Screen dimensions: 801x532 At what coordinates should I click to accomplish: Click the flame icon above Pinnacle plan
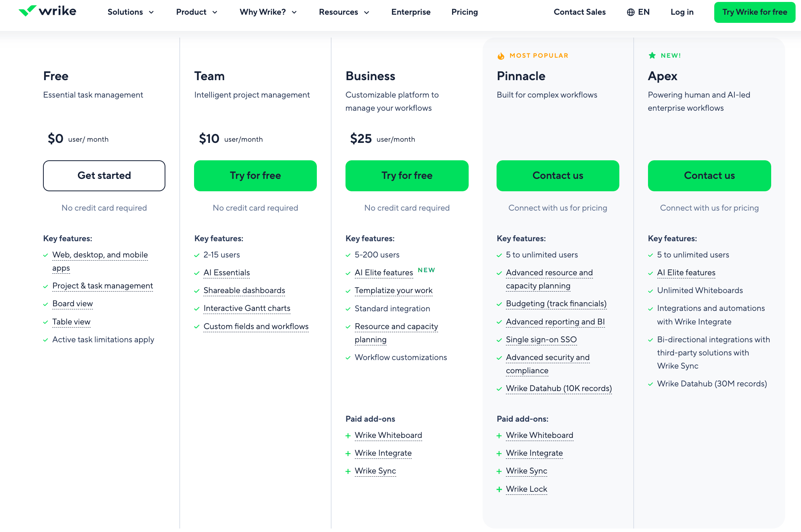[500, 55]
